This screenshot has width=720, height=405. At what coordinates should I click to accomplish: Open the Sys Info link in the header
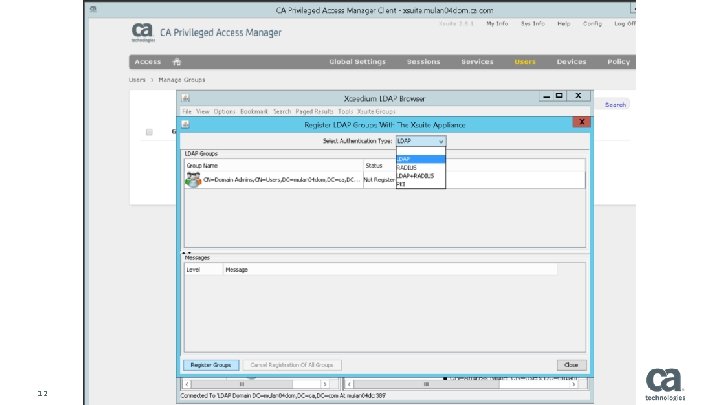pos(533,23)
